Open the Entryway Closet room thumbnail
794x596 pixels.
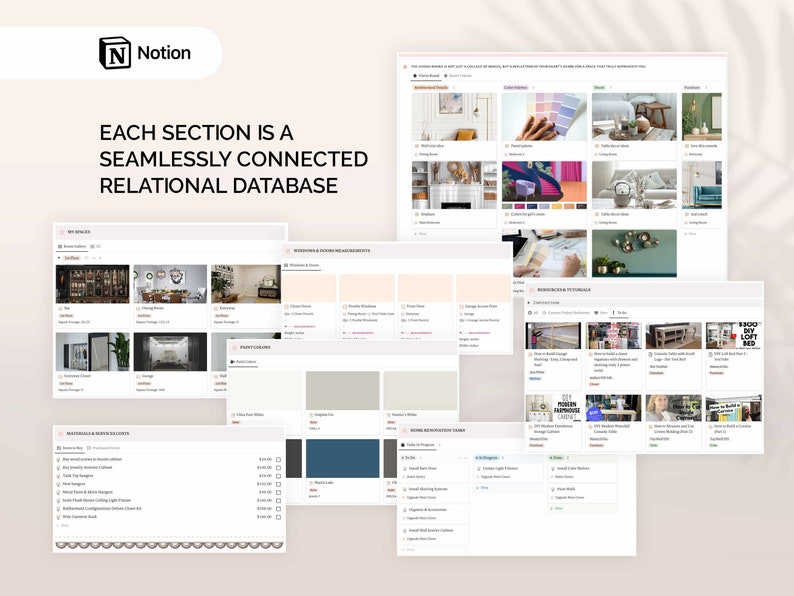pos(92,352)
